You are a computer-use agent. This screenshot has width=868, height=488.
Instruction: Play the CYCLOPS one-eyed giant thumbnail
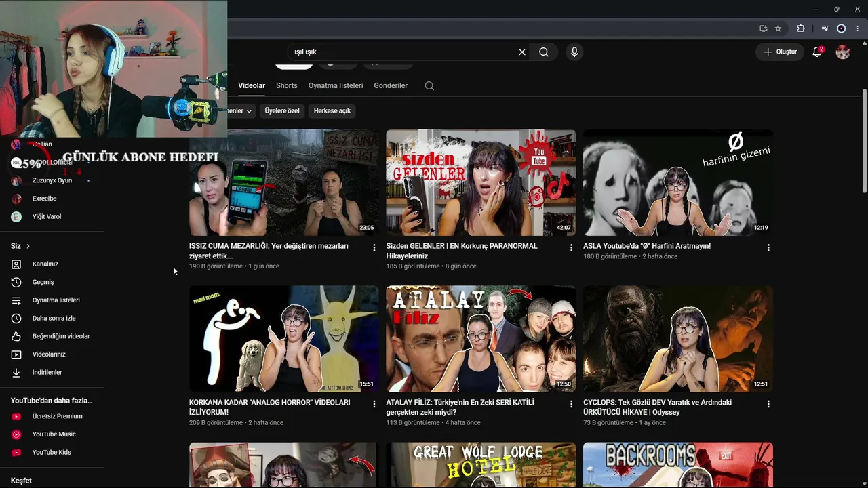pos(678,339)
